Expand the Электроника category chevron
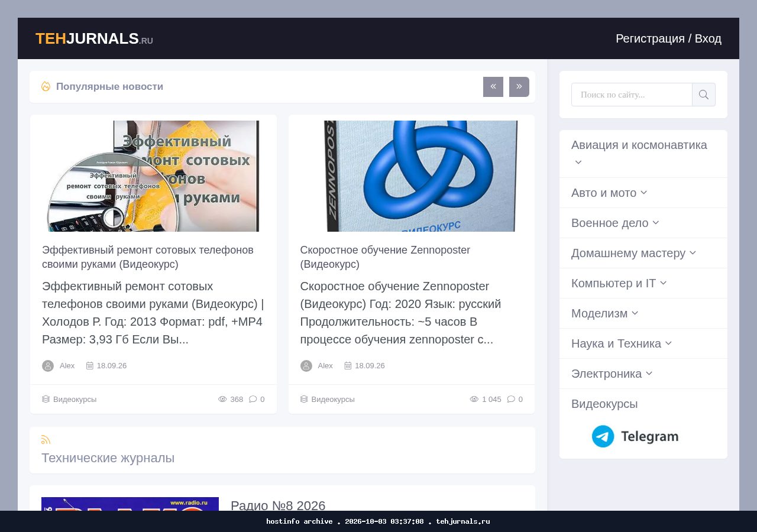 point(649,374)
